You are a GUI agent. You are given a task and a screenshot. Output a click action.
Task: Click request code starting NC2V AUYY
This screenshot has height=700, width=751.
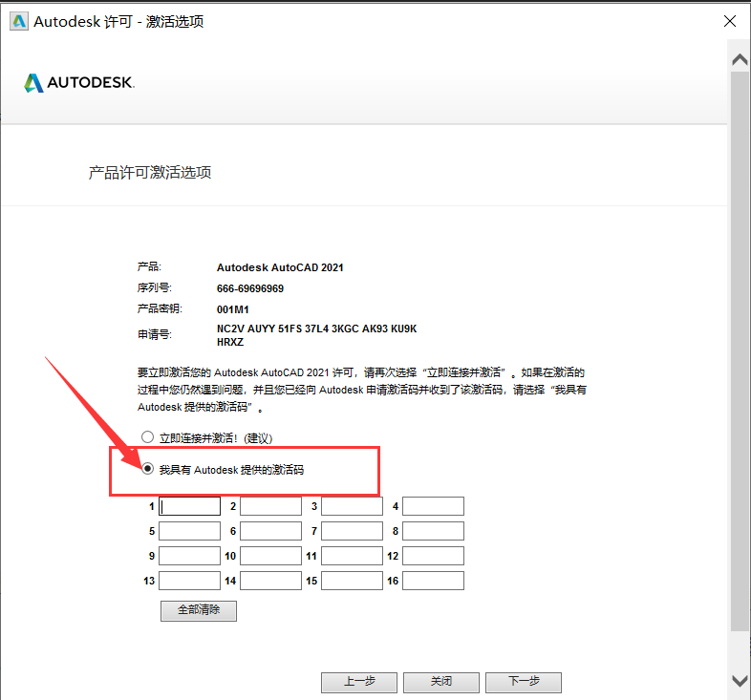pos(316,335)
